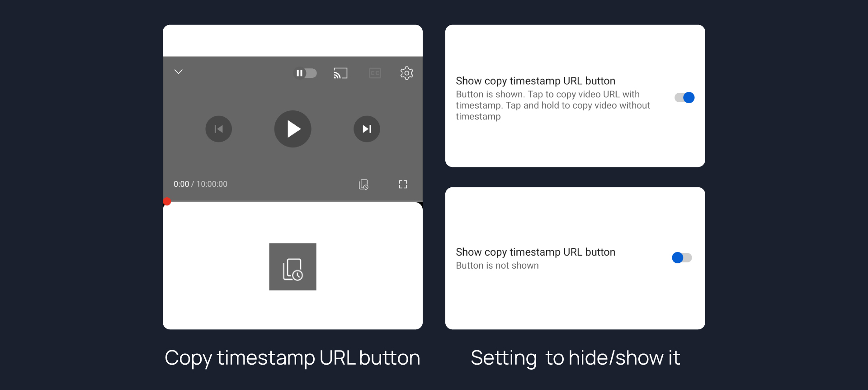
Task: Click the small copy timestamp icon beside fullscreen
Action: coord(363,185)
